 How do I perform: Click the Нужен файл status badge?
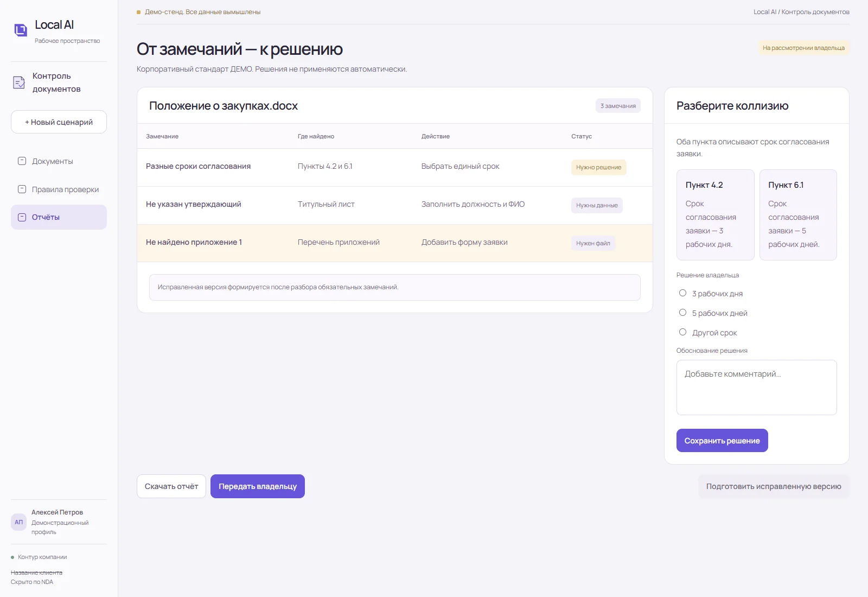pos(593,243)
